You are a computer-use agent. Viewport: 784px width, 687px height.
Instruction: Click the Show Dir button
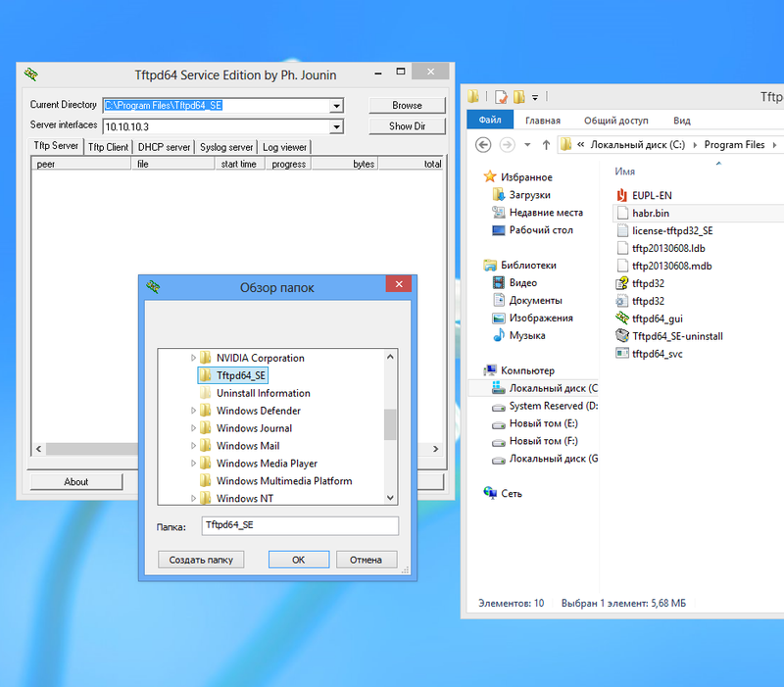click(x=407, y=126)
